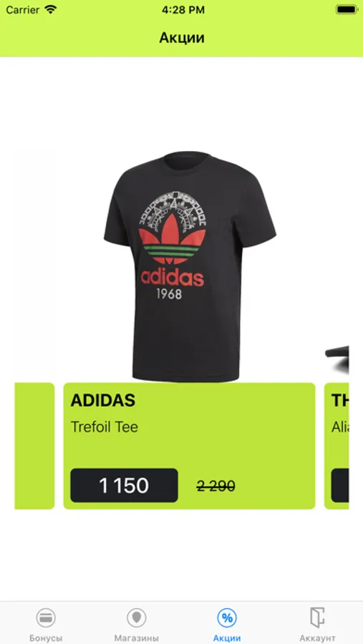363x644 pixels.
Task: Open the Бонусы card icon
Action: coord(46,618)
